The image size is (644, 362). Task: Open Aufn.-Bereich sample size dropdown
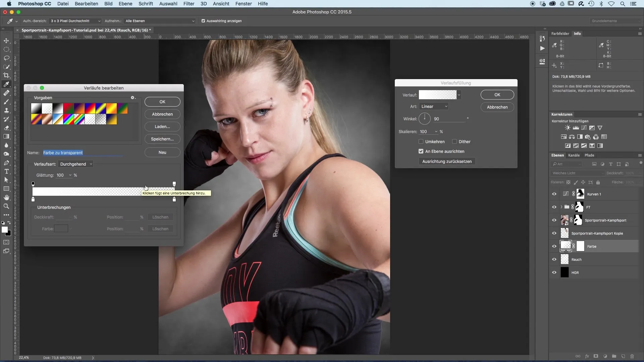[75, 21]
